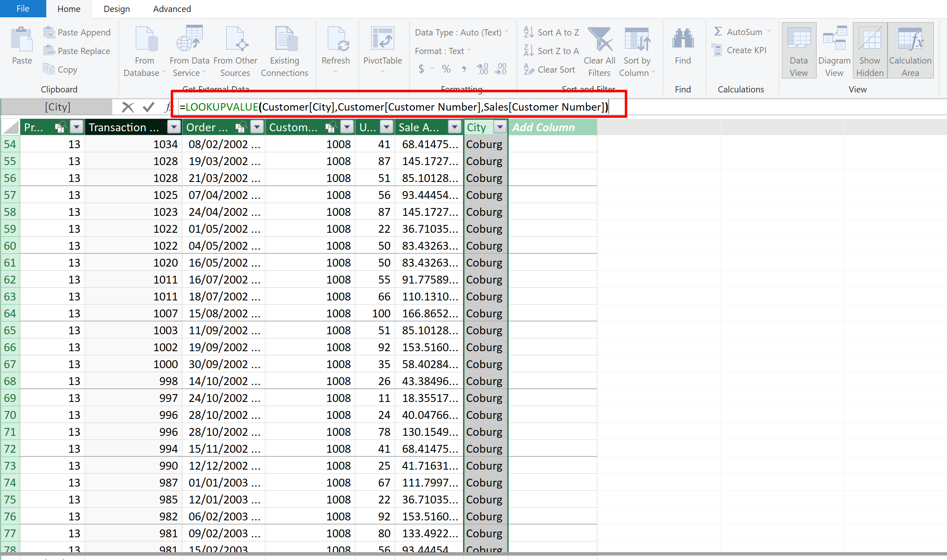Click the Paste clipboard icon
The height and width of the screenshot is (560, 947).
point(21,40)
